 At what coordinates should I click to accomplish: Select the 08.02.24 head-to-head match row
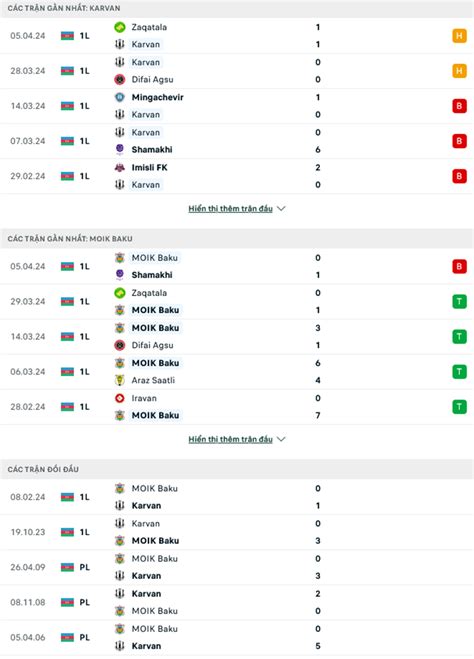[x=237, y=497]
